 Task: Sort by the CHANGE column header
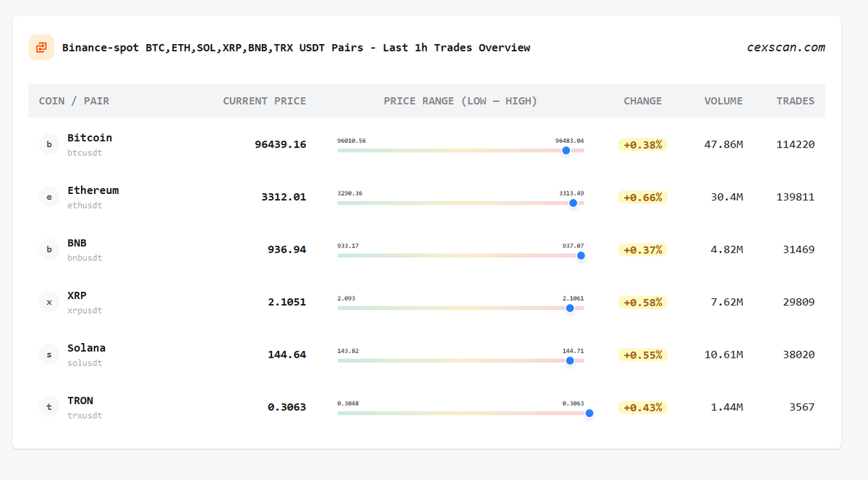pos(642,101)
